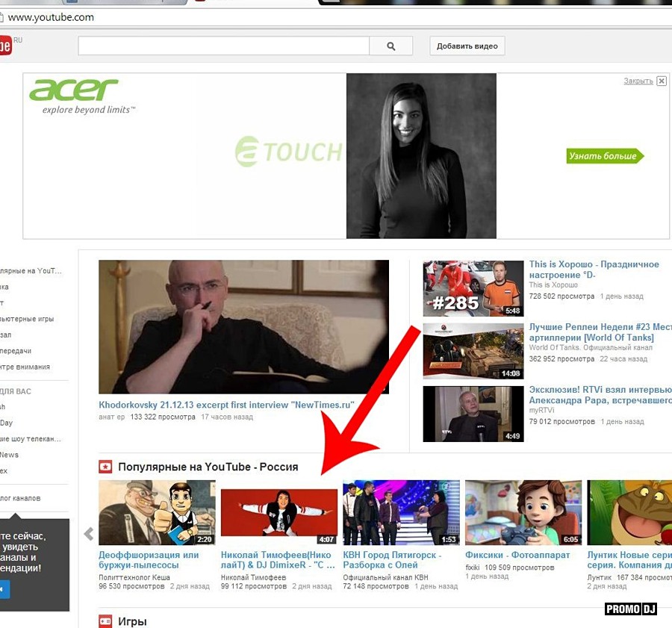Screen dimensions: 672x628
Task: Open the Николай Тимофеев red video thumbnail
Action: [x=279, y=512]
